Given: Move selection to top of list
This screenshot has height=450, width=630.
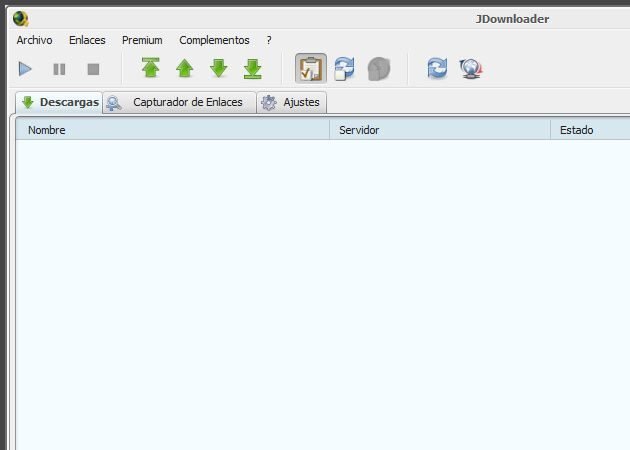Looking at the screenshot, I should point(151,68).
